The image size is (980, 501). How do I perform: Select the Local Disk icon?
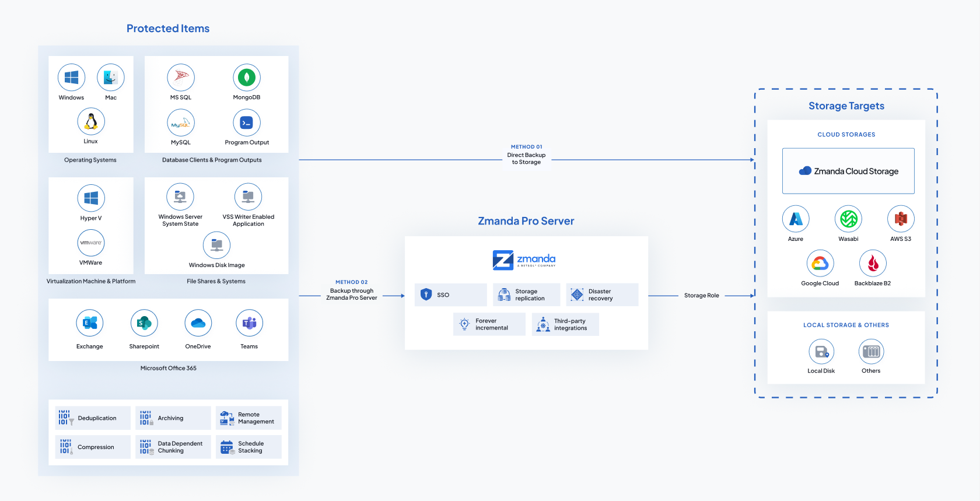[x=821, y=352]
